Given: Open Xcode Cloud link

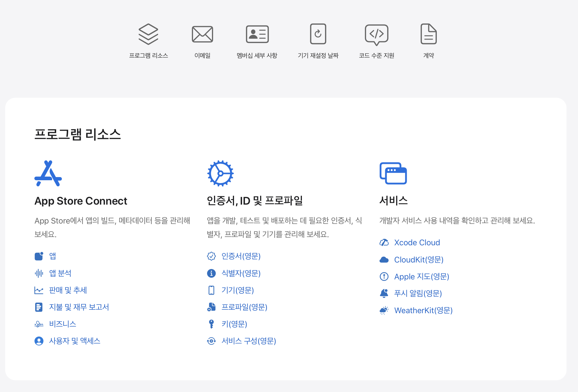Looking at the screenshot, I should pos(417,243).
